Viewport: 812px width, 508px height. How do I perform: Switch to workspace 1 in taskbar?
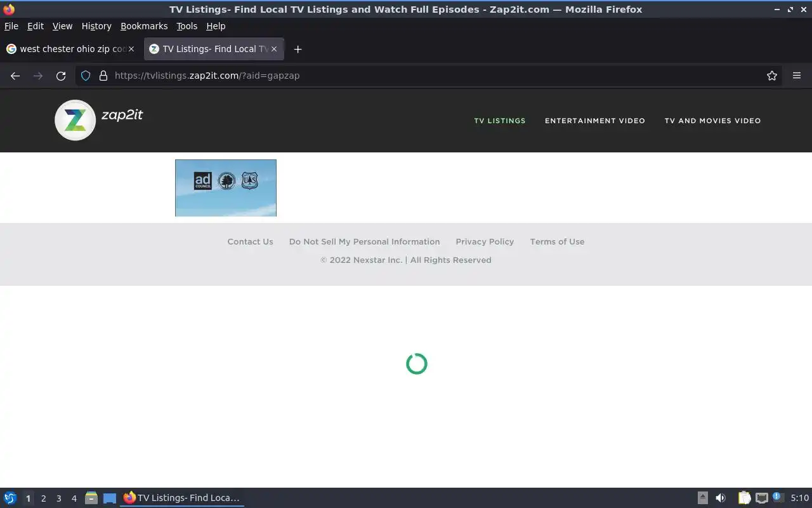click(x=28, y=498)
